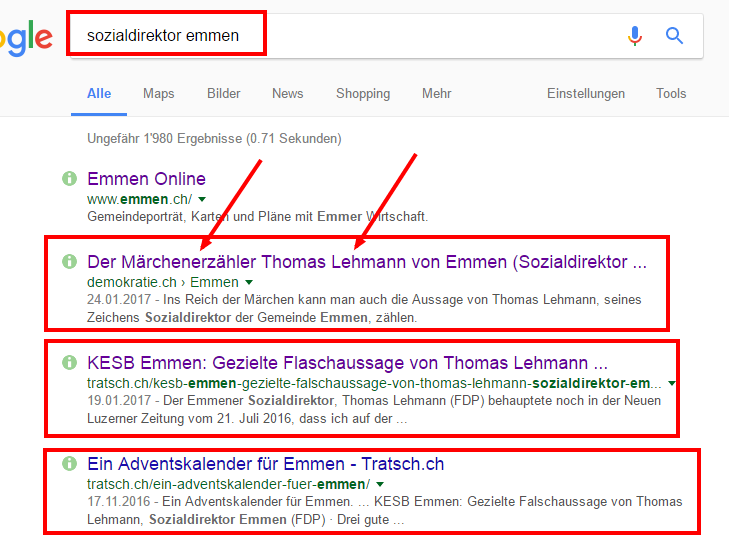Click info icon beside KESB Emmen result
The width and height of the screenshot is (729, 542).
pyautogui.click(x=69, y=362)
